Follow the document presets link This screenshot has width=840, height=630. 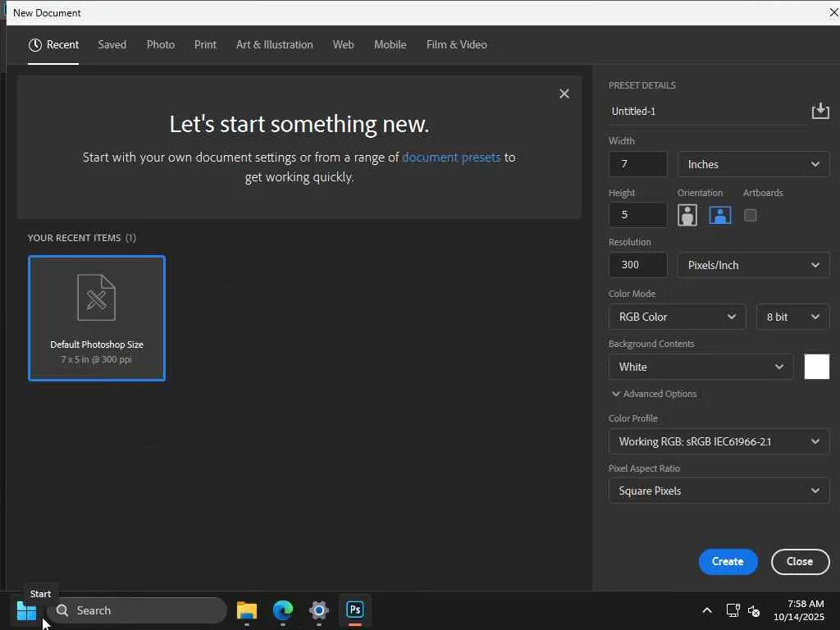coord(451,157)
